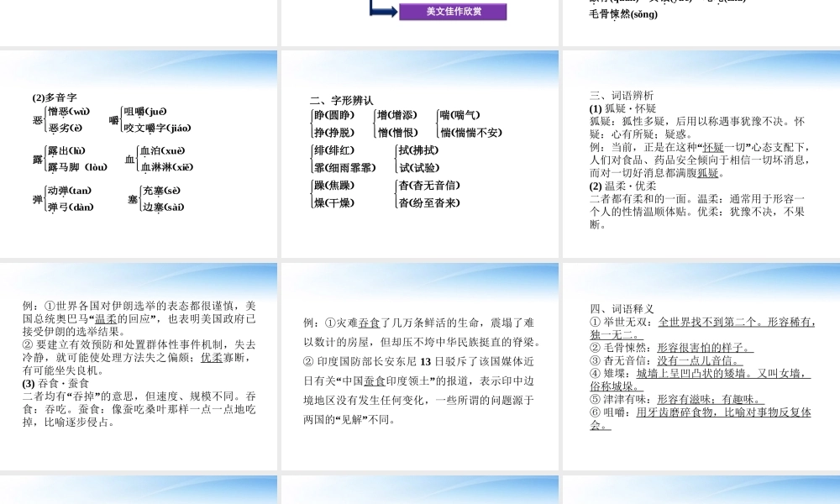Select the entry 血泊(xuè)
This screenshot has width=840, height=504.
point(162,150)
